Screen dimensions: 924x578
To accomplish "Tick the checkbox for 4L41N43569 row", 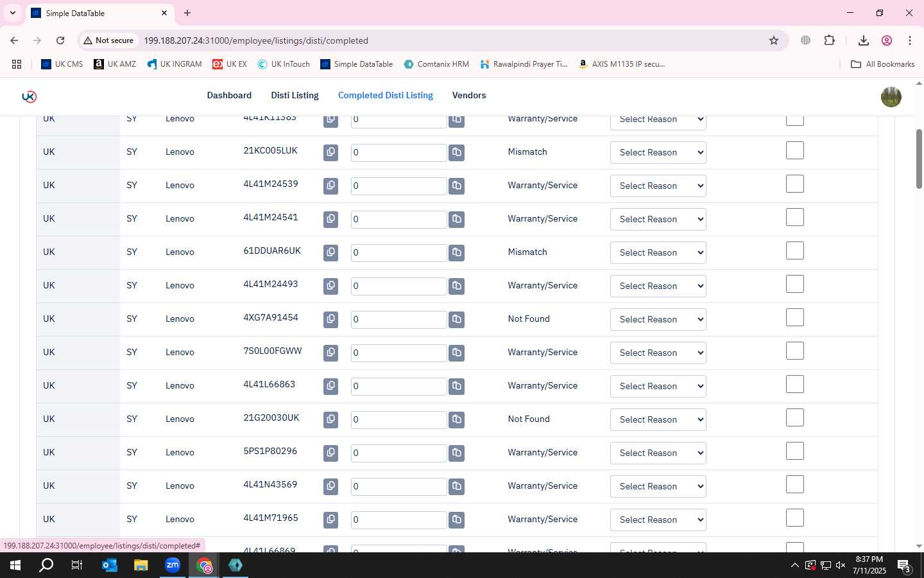I will (x=795, y=485).
